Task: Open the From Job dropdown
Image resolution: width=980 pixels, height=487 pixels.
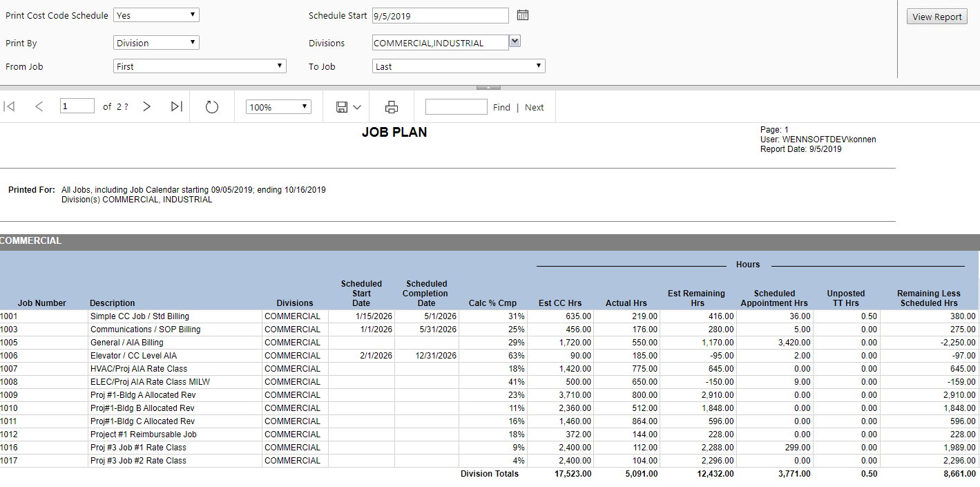Action: pos(200,66)
